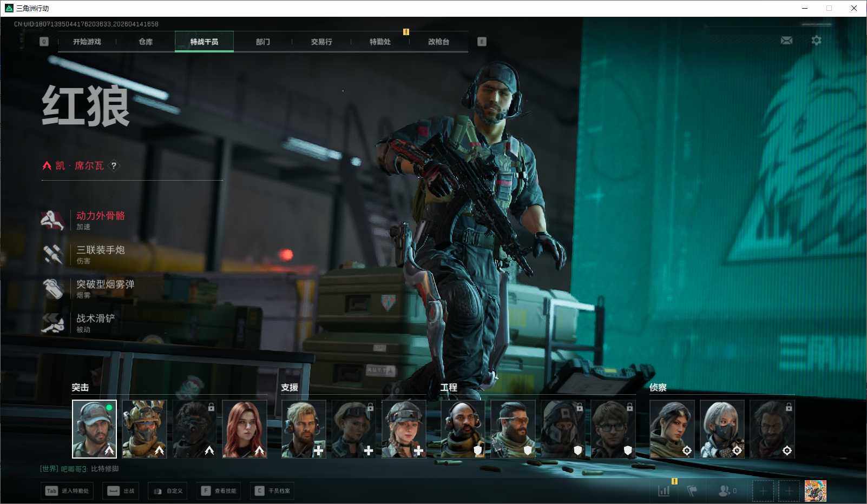Select the locked 工程 operator wearing eyeglasses
Image resolution: width=867 pixels, height=504 pixels.
pyautogui.click(x=613, y=429)
